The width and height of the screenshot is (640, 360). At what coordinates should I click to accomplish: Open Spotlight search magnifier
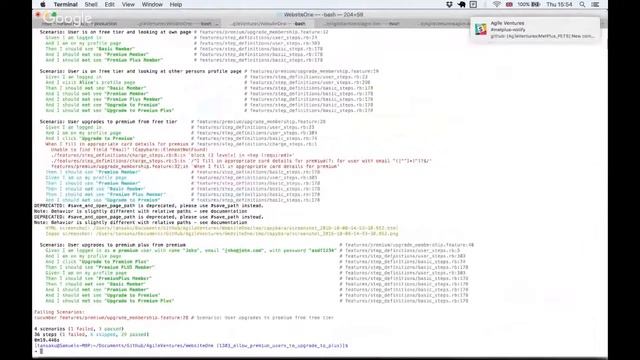coord(582,4)
